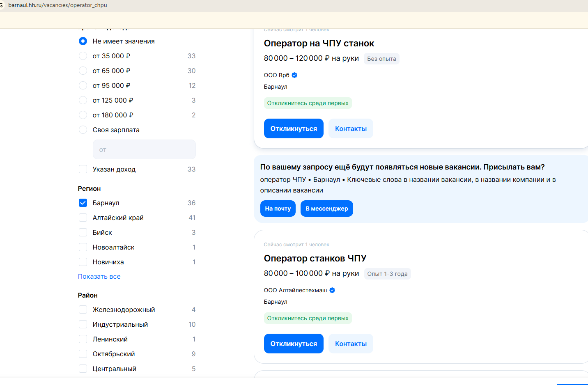
Task: Tick the Алтайский край region checkbox
Action: point(83,218)
